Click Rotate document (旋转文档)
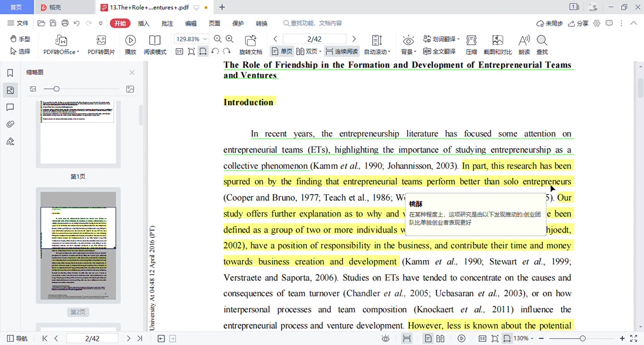 click(251, 45)
